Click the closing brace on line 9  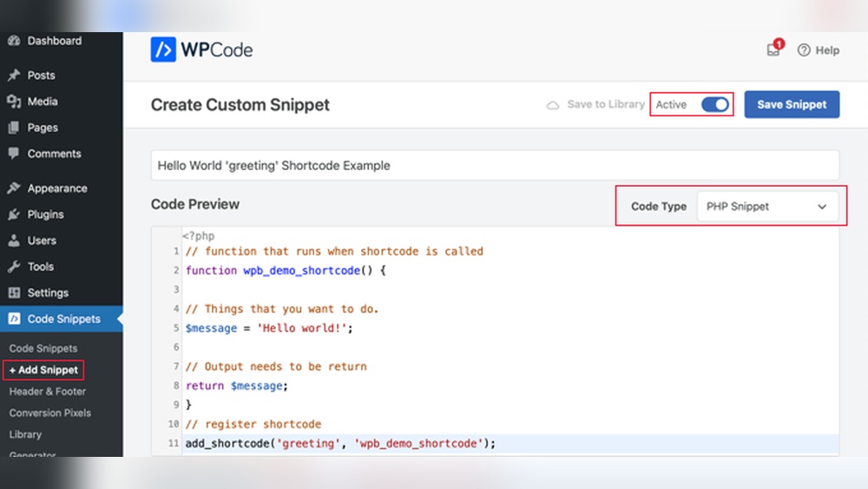188,405
